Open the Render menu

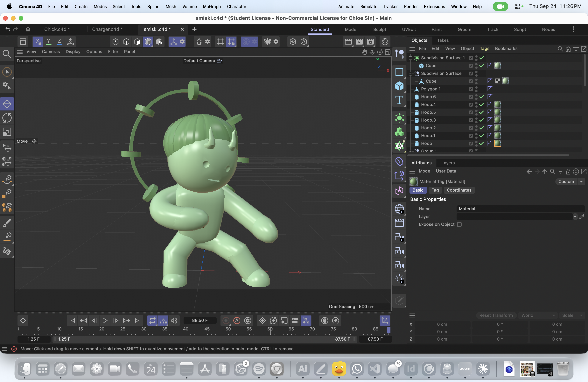(411, 6)
